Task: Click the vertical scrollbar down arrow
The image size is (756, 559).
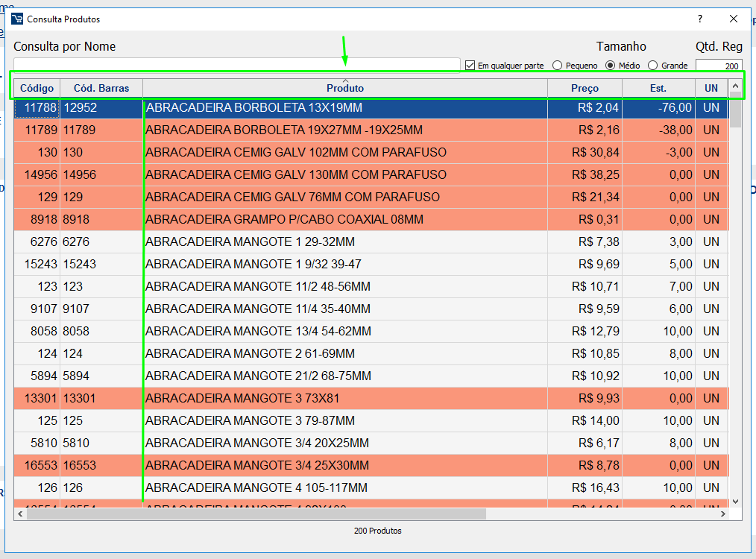Action: 735,502
